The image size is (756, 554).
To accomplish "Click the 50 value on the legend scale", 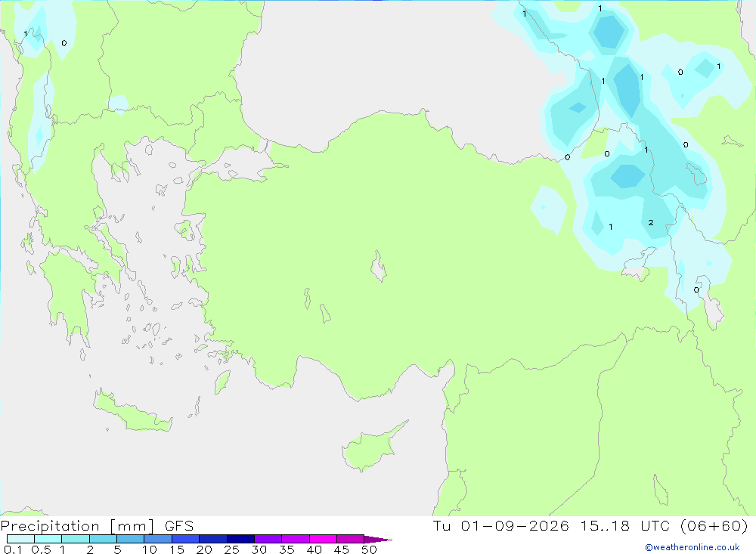I will pos(369,549).
